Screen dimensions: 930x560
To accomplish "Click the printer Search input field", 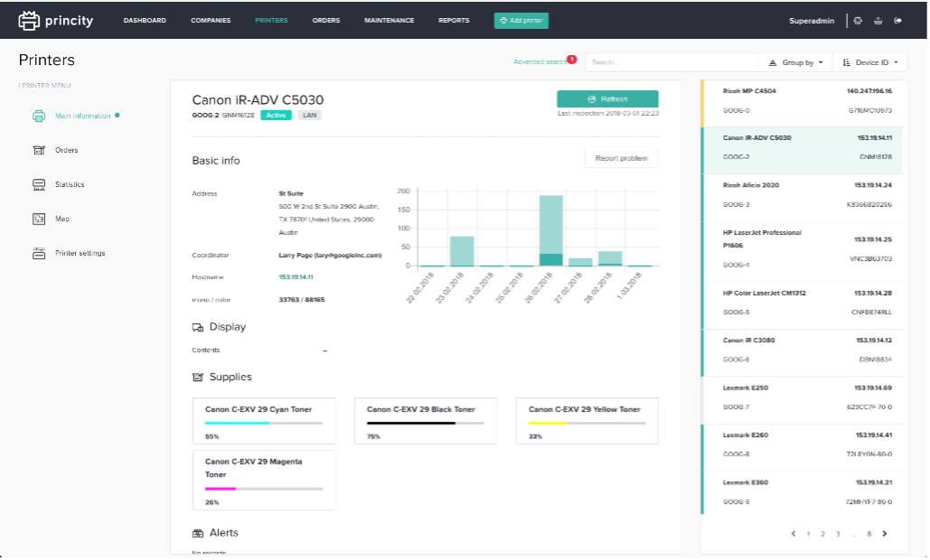I will point(671,63).
